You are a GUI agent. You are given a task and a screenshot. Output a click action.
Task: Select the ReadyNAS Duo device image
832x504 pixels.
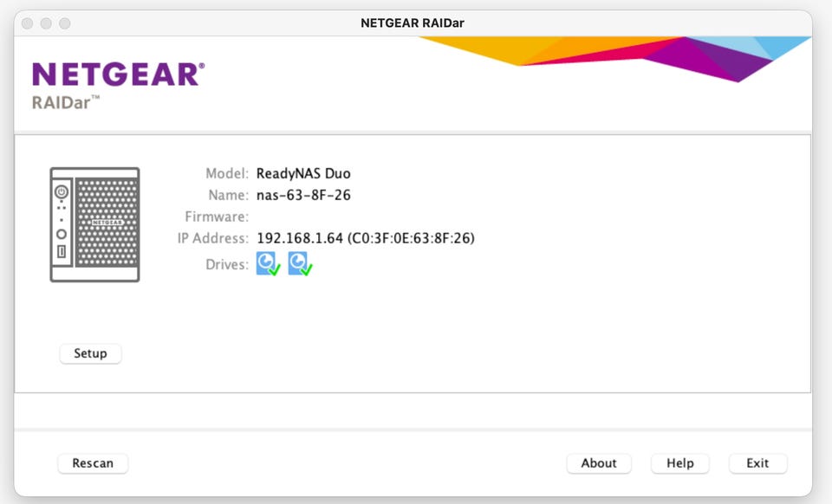pos(95,224)
